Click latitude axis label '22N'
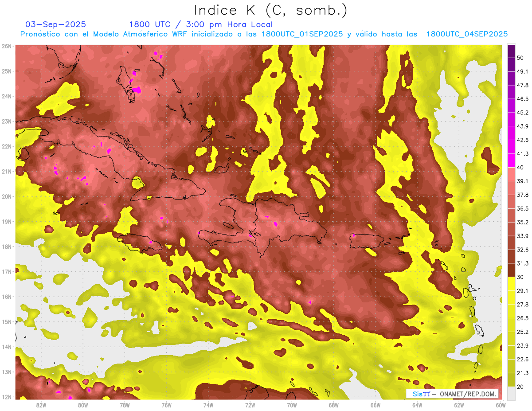532x411 pixels. tap(6, 146)
